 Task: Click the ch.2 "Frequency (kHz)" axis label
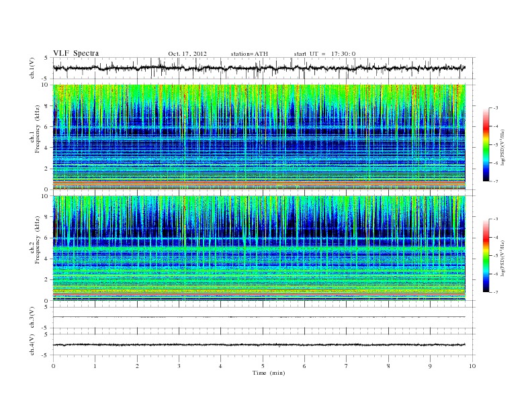(38, 240)
